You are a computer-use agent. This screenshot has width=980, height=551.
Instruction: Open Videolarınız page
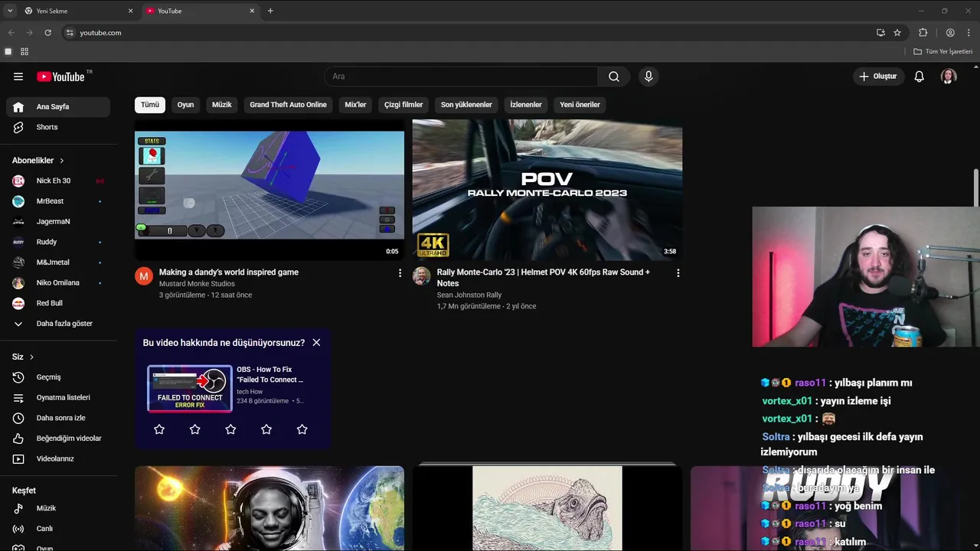pos(58,459)
